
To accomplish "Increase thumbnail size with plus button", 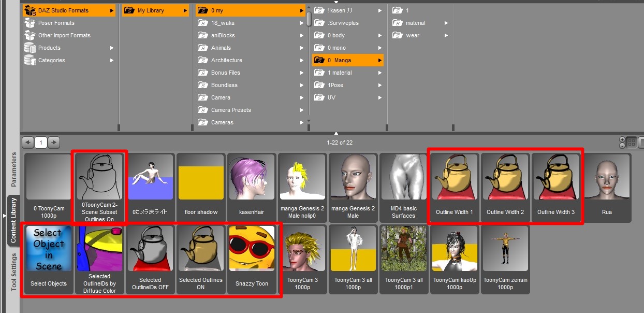I will pyautogui.click(x=622, y=139).
